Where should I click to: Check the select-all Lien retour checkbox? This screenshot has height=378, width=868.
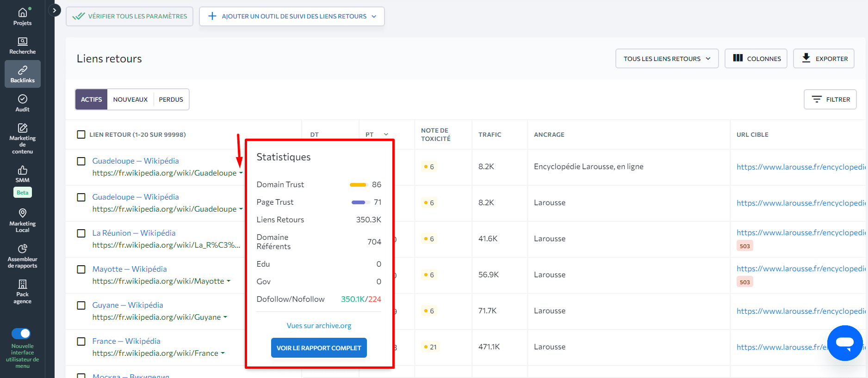(x=81, y=134)
